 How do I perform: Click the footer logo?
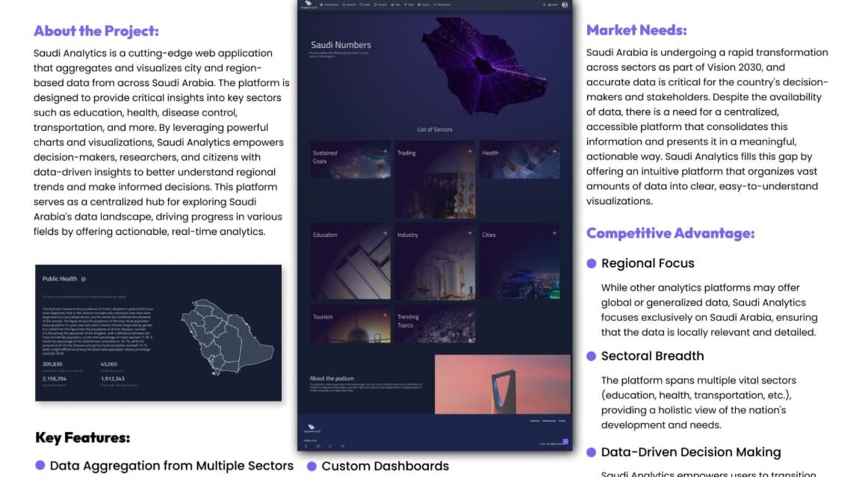309,428
